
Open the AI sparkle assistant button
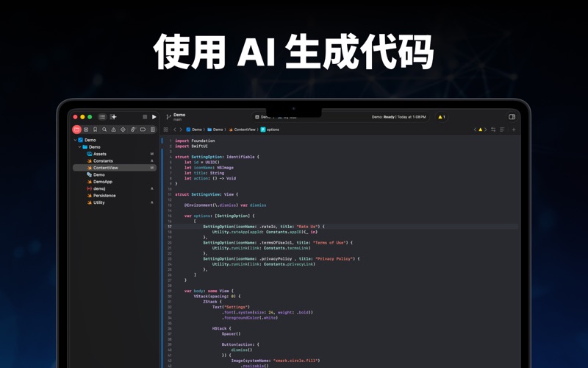point(113,117)
